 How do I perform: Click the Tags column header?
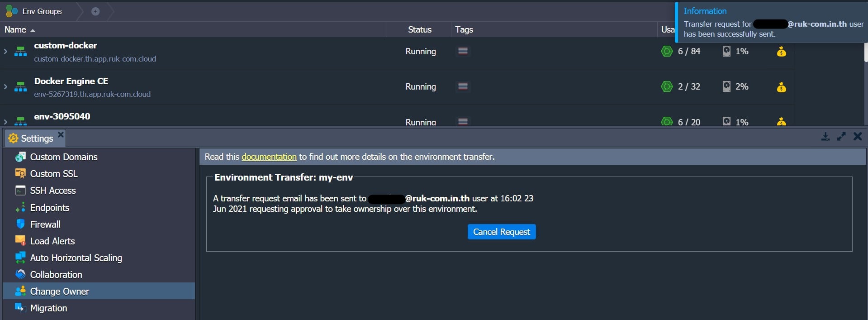point(464,29)
